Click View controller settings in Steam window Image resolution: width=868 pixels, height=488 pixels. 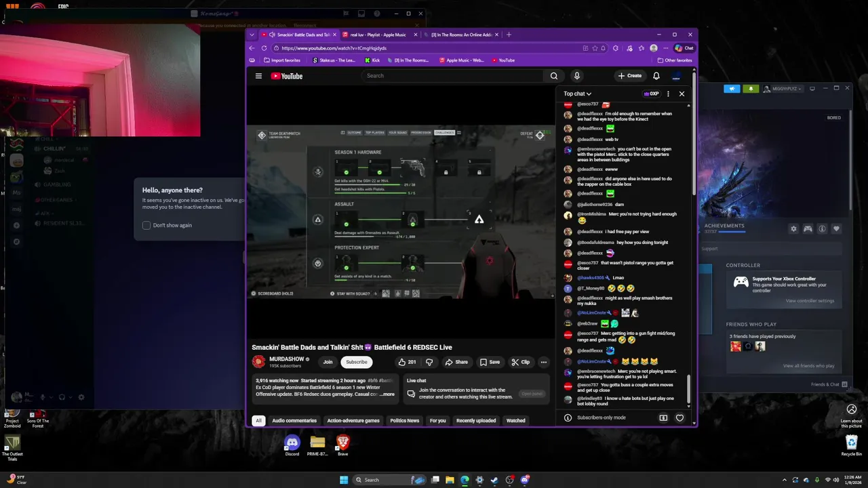810,301
